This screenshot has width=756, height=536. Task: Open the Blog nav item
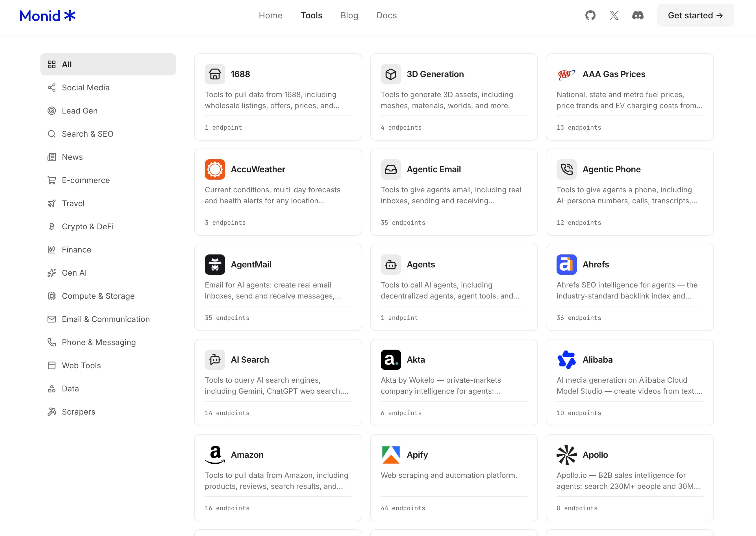pos(349,15)
